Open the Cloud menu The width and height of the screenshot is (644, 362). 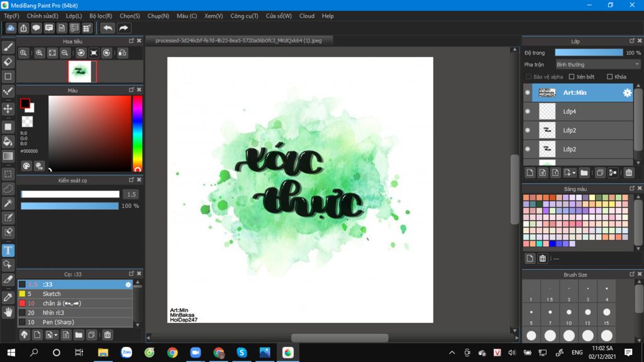(x=307, y=16)
